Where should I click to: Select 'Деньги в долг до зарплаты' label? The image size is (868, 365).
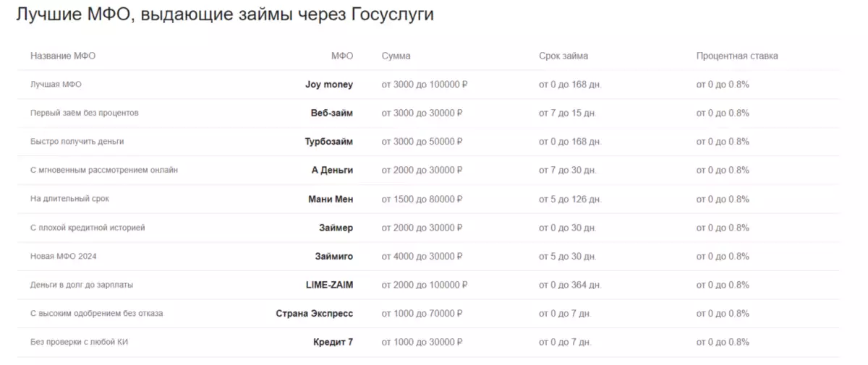click(81, 285)
